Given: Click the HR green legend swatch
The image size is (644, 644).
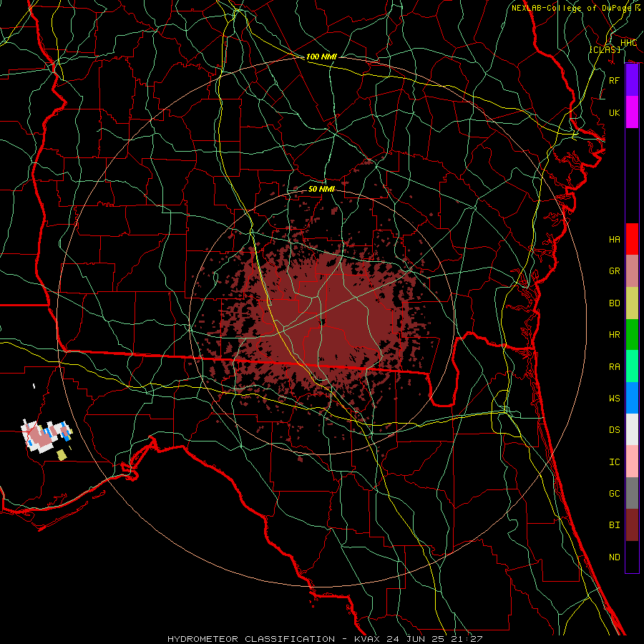Looking at the screenshot, I should click(x=632, y=334).
